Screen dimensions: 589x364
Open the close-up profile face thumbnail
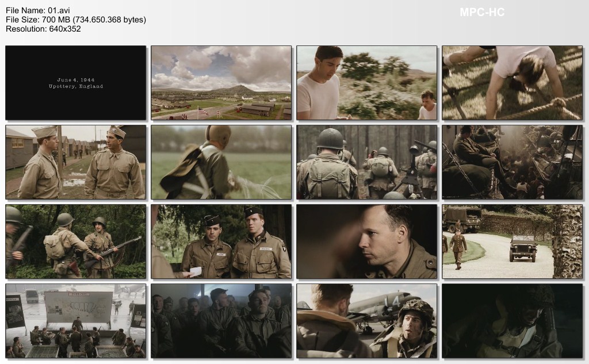pyautogui.click(x=366, y=242)
